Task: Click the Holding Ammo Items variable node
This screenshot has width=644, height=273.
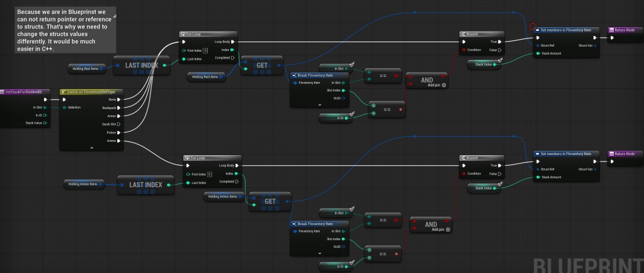Action: [x=89, y=184]
